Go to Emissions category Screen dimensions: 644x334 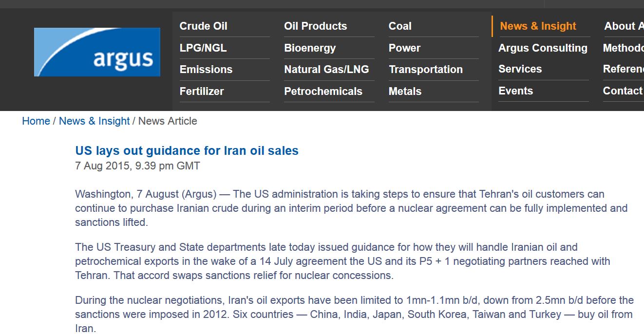tap(206, 70)
